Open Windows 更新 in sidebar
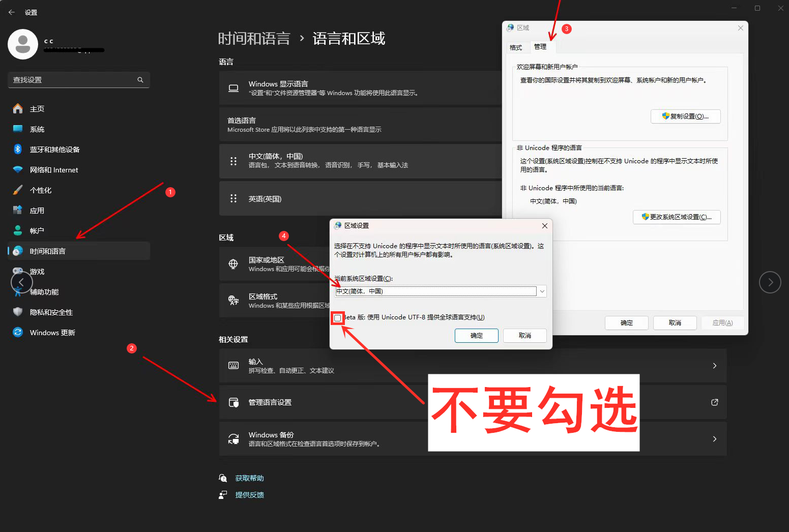Viewport: 789px width, 532px height. point(79,333)
